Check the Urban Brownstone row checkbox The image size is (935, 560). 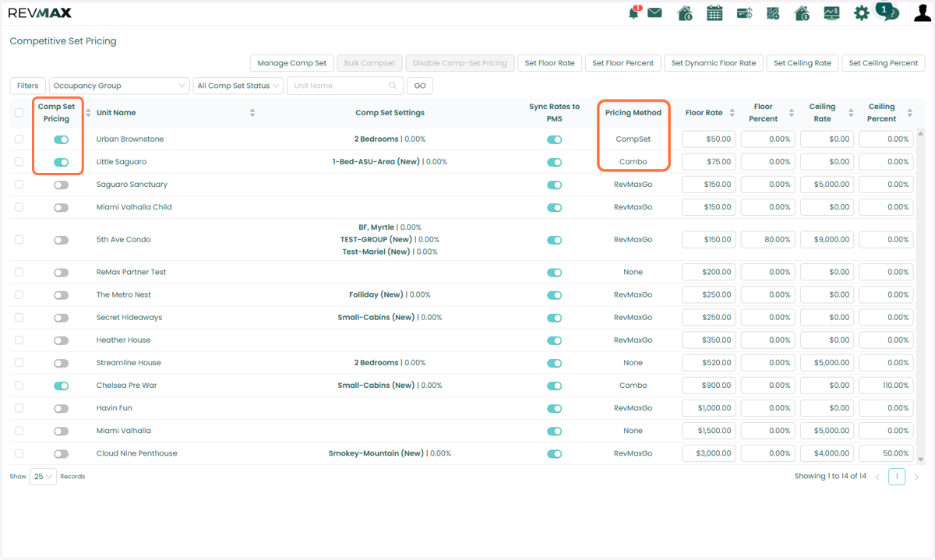[x=19, y=139]
